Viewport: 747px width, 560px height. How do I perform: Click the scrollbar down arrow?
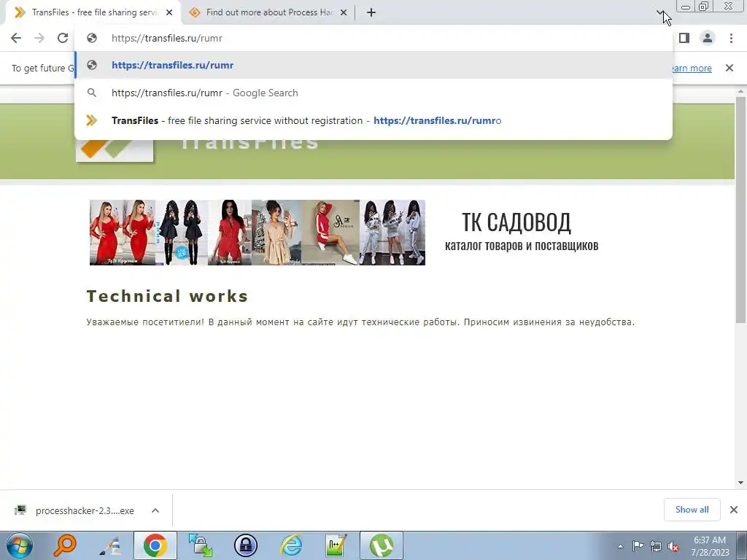tap(740, 483)
